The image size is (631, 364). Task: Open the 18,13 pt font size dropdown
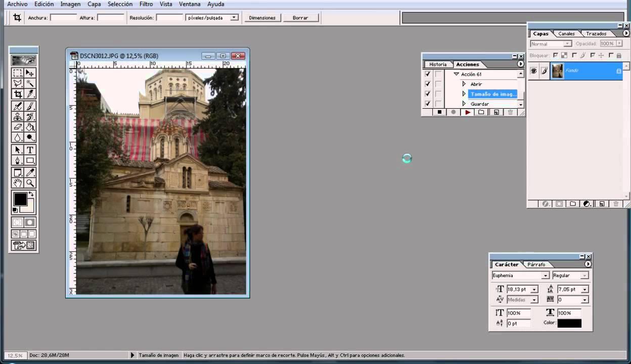(x=534, y=290)
